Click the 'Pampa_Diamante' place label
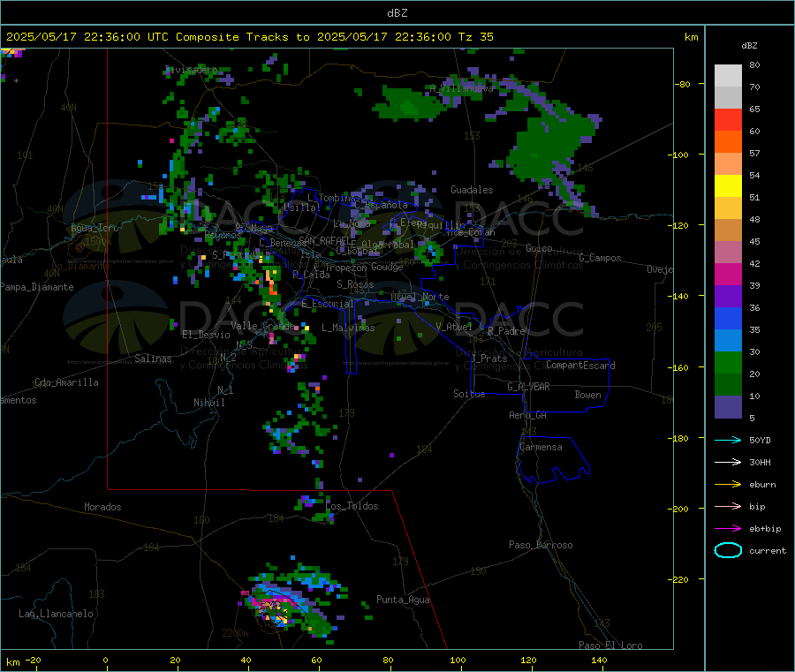795x672 pixels. pyautogui.click(x=37, y=287)
